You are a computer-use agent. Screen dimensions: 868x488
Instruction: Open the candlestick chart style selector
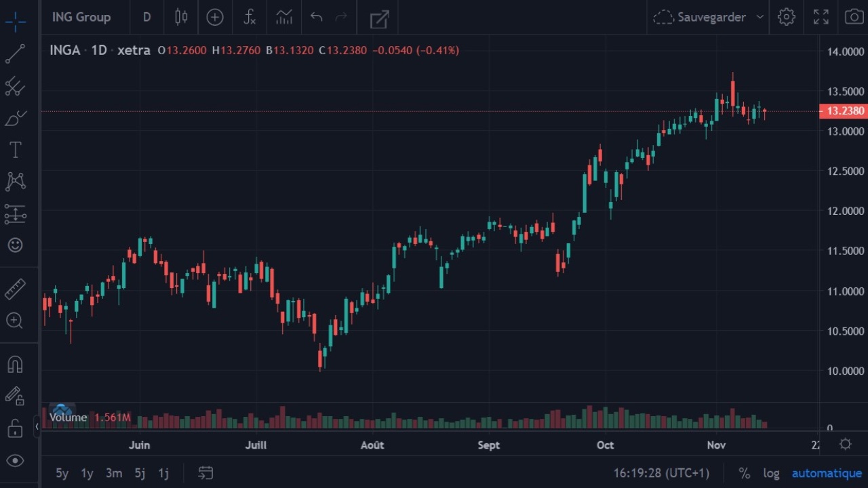181,17
